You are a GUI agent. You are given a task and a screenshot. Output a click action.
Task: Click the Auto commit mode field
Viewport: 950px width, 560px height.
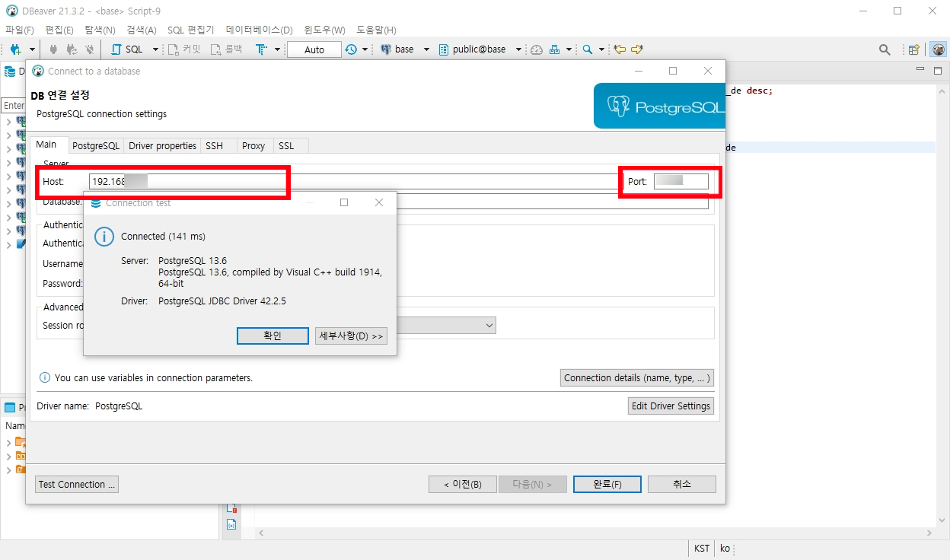pos(314,49)
